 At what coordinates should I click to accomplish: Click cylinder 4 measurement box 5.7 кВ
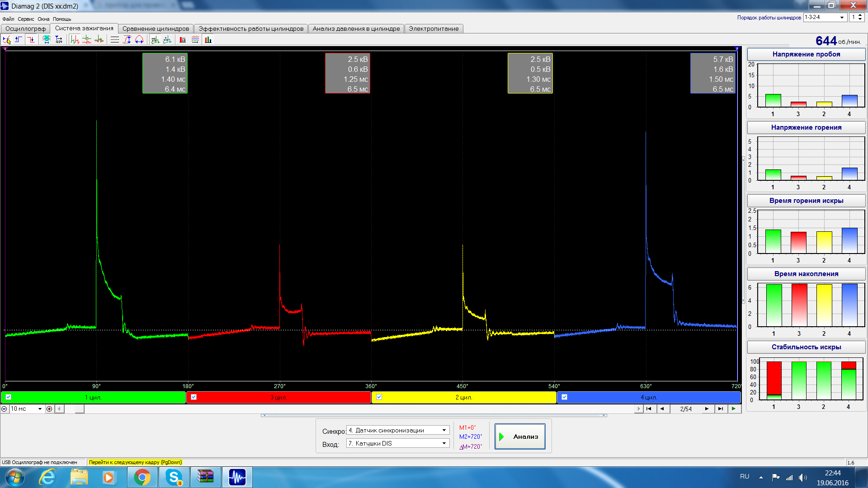click(713, 73)
